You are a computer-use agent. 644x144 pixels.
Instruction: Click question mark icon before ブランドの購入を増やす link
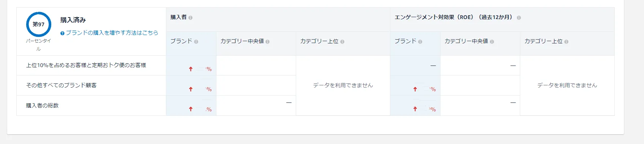[x=62, y=33]
